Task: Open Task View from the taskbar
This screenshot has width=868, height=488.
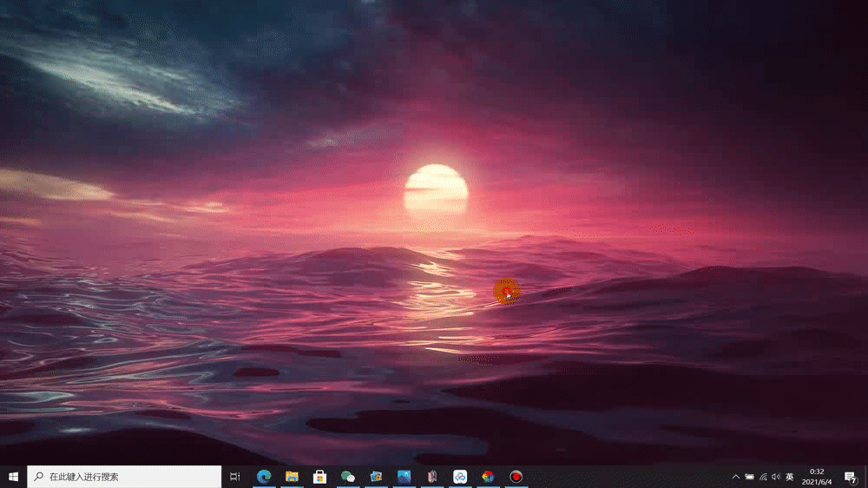Action: click(234, 477)
